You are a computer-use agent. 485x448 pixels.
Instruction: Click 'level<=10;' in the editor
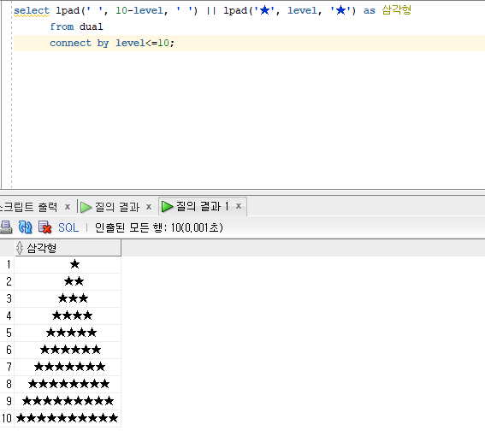(145, 43)
